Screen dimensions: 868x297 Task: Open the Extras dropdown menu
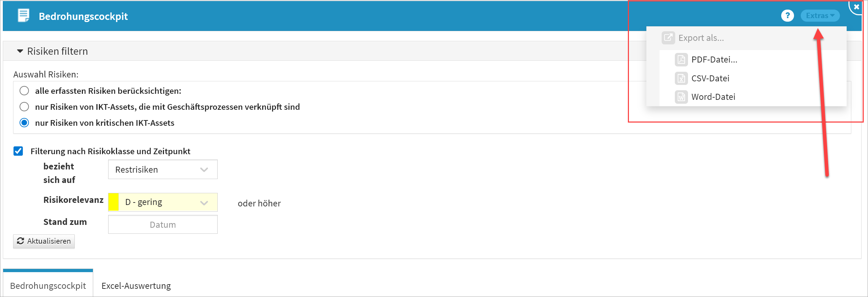tap(820, 16)
